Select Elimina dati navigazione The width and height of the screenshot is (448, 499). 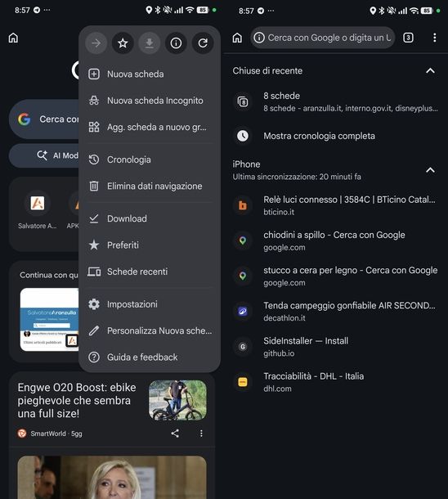point(150,186)
